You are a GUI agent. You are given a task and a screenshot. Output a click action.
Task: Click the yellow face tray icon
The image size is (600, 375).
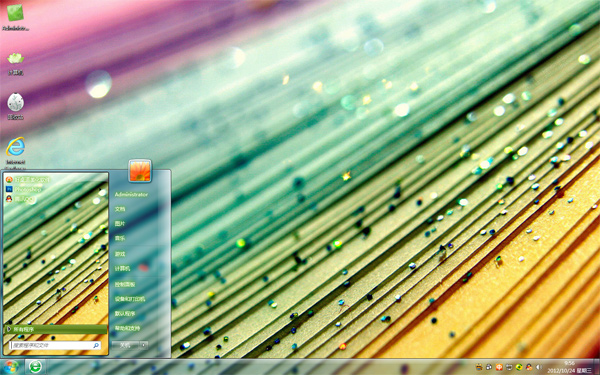(479, 367)
